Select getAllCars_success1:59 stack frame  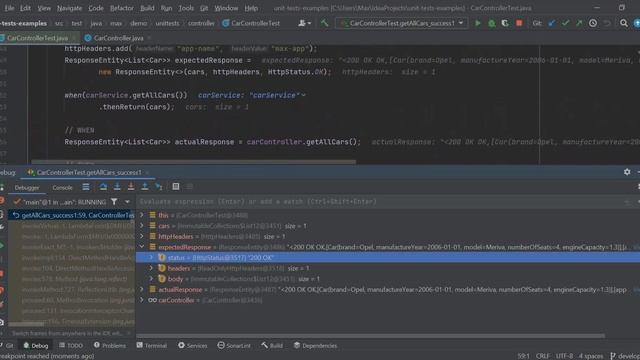click(72, 215)
